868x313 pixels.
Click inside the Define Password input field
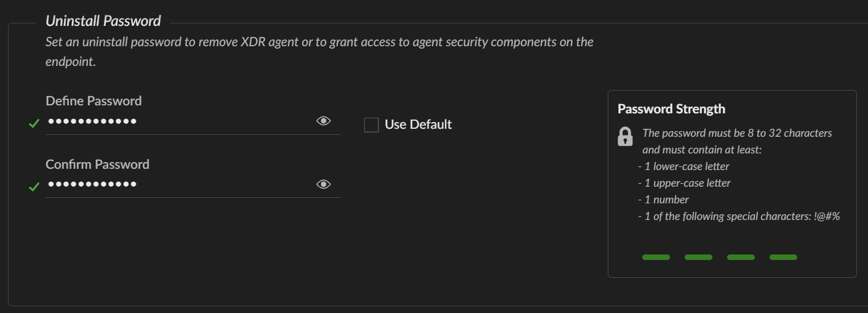click(178, 121)
